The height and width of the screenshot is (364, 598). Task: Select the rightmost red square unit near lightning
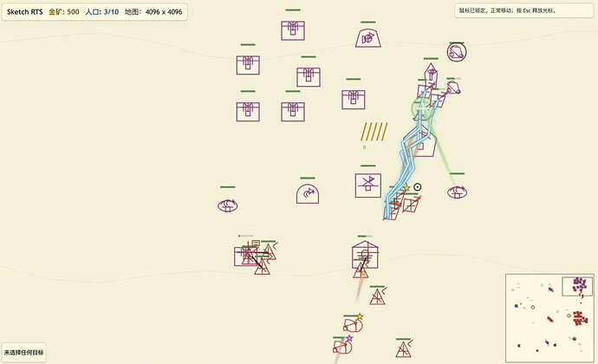(x=411, y=205)
